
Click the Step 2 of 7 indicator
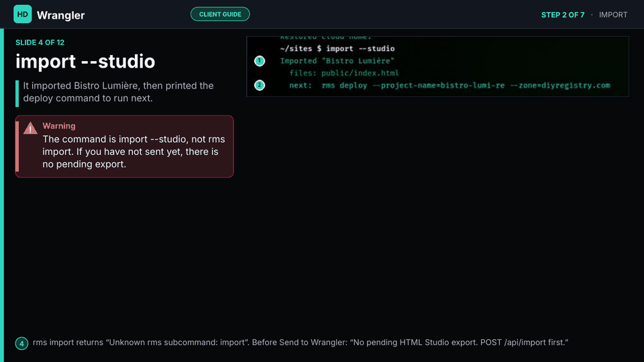point(563,15)
